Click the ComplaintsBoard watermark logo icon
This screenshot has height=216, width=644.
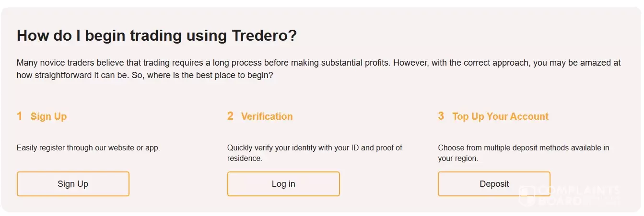pyautogui.click(x=527, y=196)
